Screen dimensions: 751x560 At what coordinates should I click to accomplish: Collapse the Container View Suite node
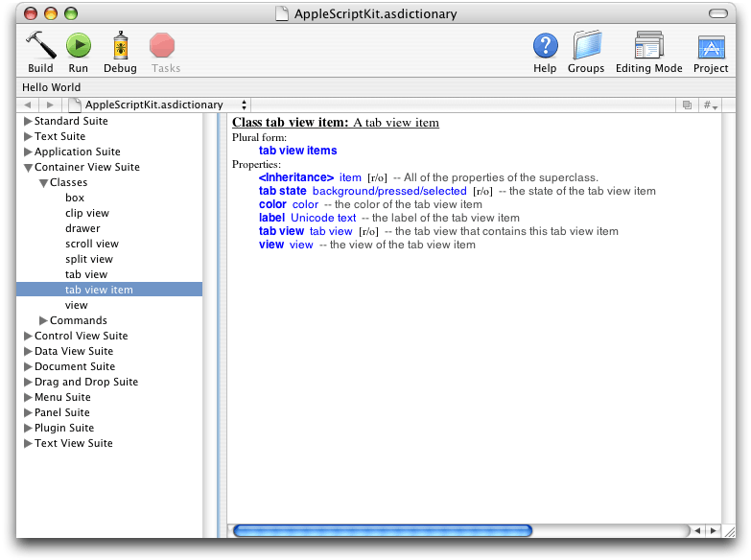(x=28, y=168)
